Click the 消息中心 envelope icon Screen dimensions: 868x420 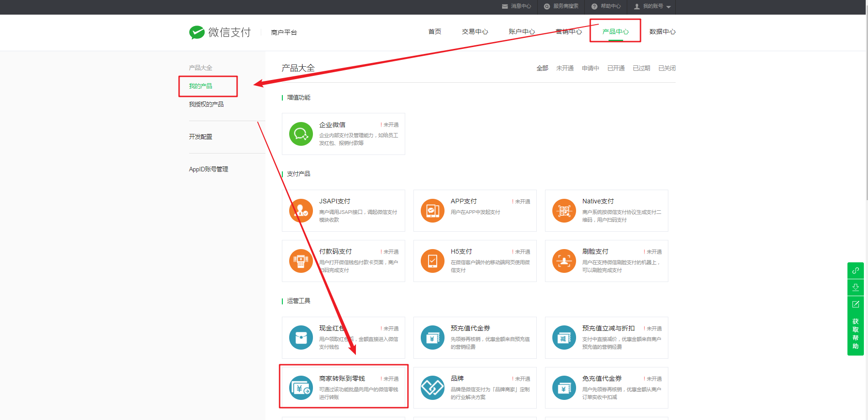(x=505, y=6)
